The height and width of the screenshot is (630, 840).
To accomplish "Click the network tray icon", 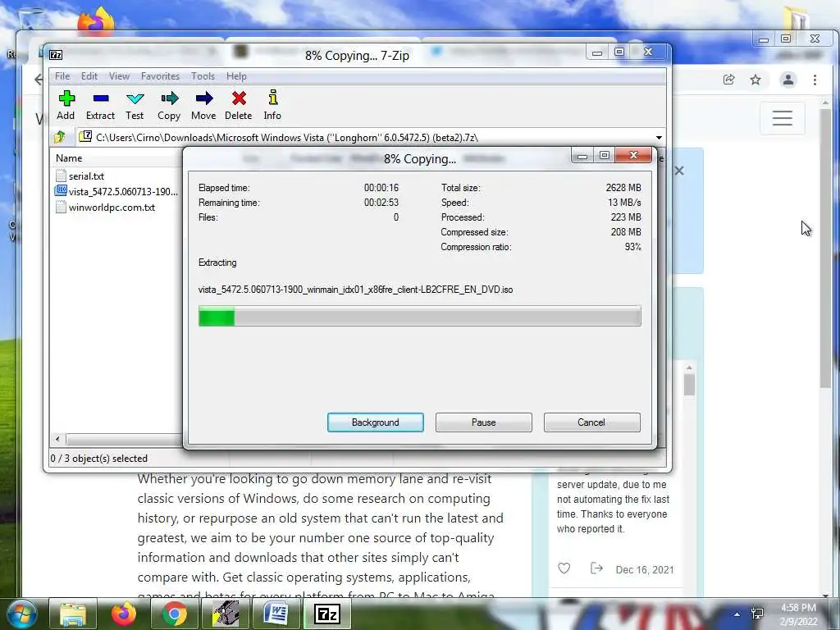I will tap(757, 614).
